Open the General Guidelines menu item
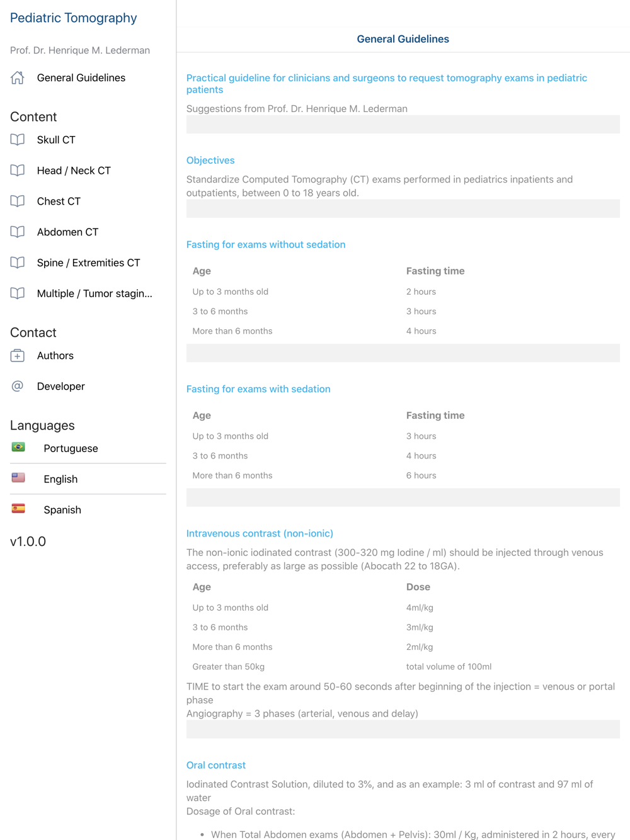Screen dimensions: 630x840 pos(81,78)
